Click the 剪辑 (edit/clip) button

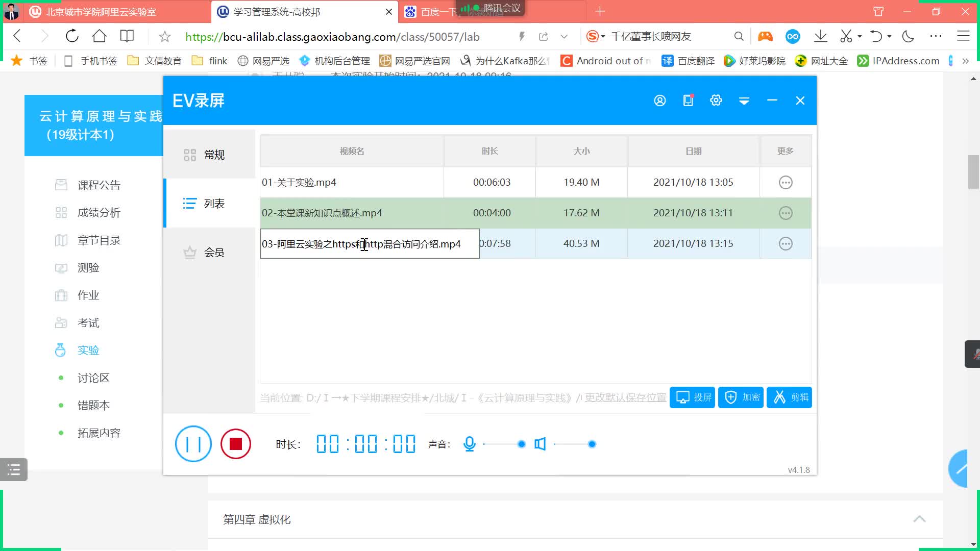pyautogui.click(x=791, y=397)
